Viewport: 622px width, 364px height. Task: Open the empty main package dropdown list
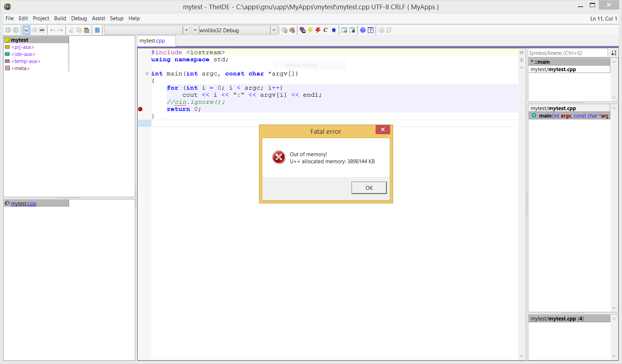[186, 30]
